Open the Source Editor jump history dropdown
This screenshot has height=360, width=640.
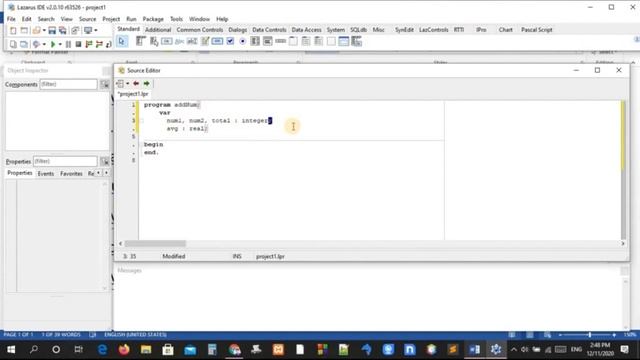(127, 84)
